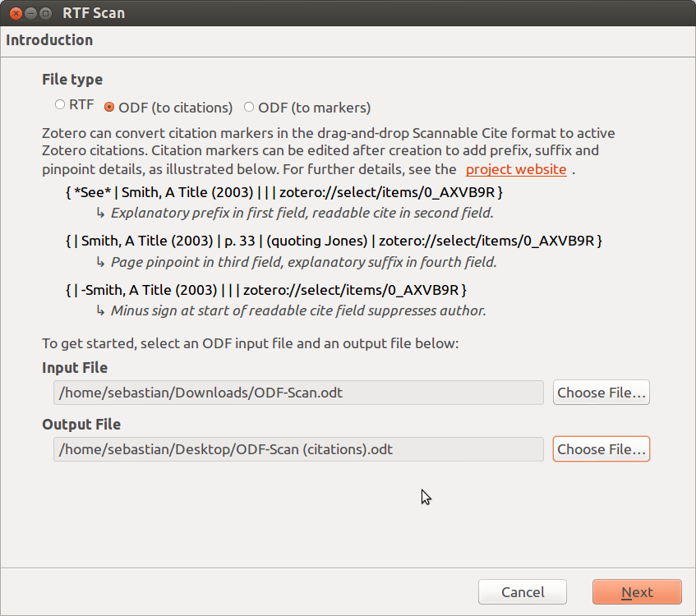Click the Input File path field

click(x=298, y=393)
